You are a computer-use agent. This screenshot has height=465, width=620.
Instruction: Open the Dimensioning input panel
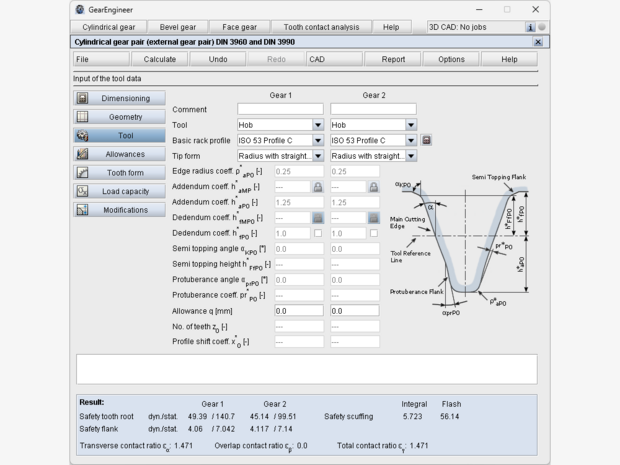pyautogui.click(x=119, y=98)
